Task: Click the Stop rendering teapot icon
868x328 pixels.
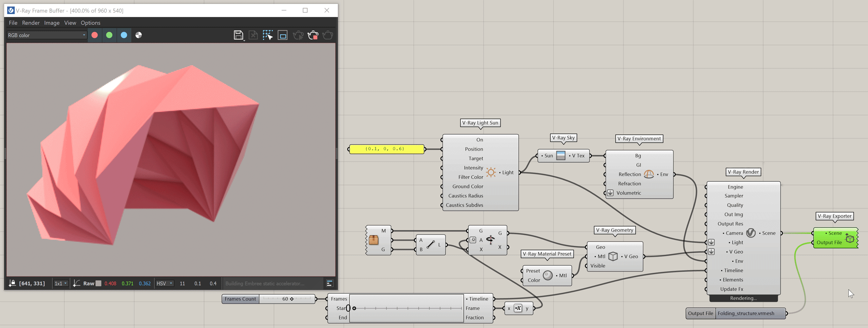Action: [x=313, y=35]
